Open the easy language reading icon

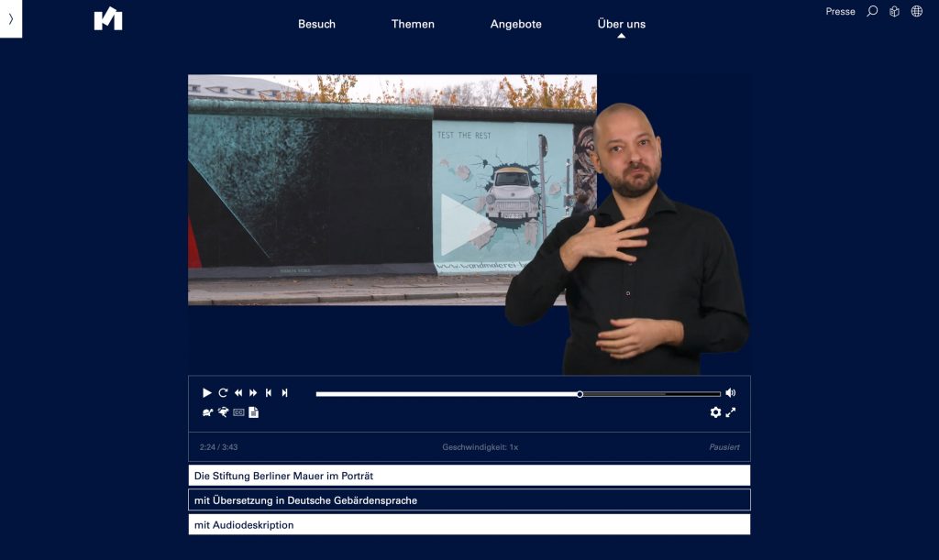[x=895, y=11]
